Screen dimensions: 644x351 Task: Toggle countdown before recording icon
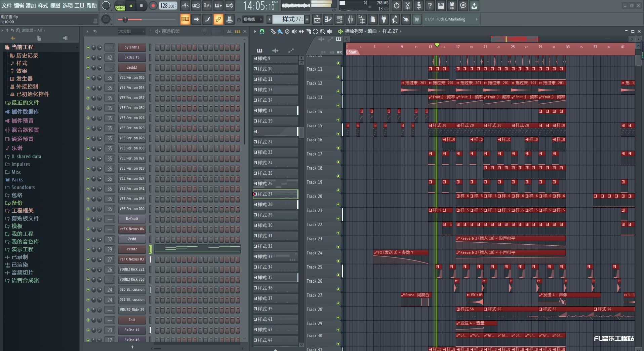coord(207,6)
